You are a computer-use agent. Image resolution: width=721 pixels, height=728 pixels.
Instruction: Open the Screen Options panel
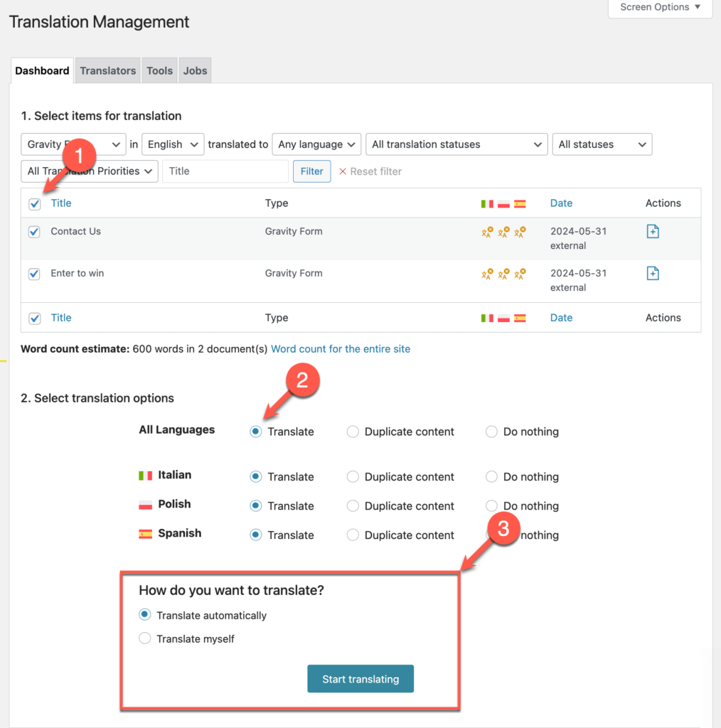[658, 7]
